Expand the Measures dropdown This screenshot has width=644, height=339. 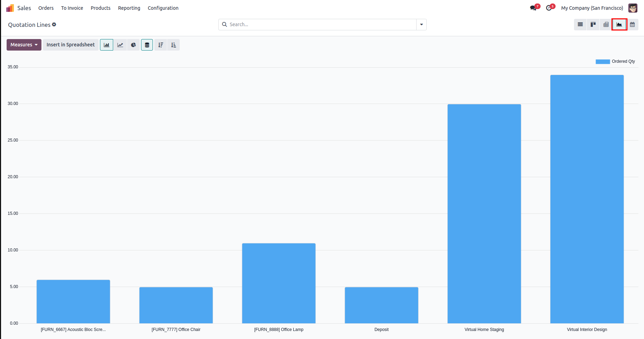pos(24,45)
